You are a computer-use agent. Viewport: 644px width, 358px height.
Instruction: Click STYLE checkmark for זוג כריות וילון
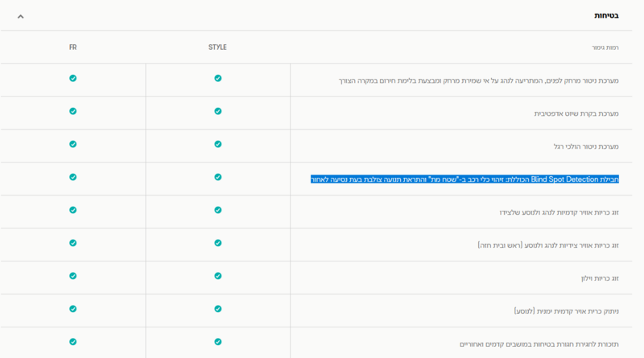[x=217, y=276]
